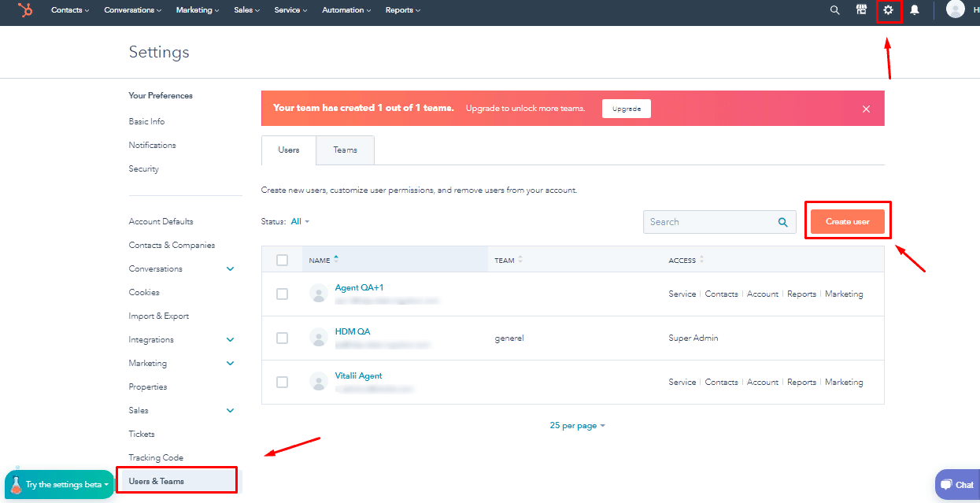Screen dimensions: 980x503
Task: Tick the select-all users checkbox
Action: pyautogui.click(x=283, y=260)
